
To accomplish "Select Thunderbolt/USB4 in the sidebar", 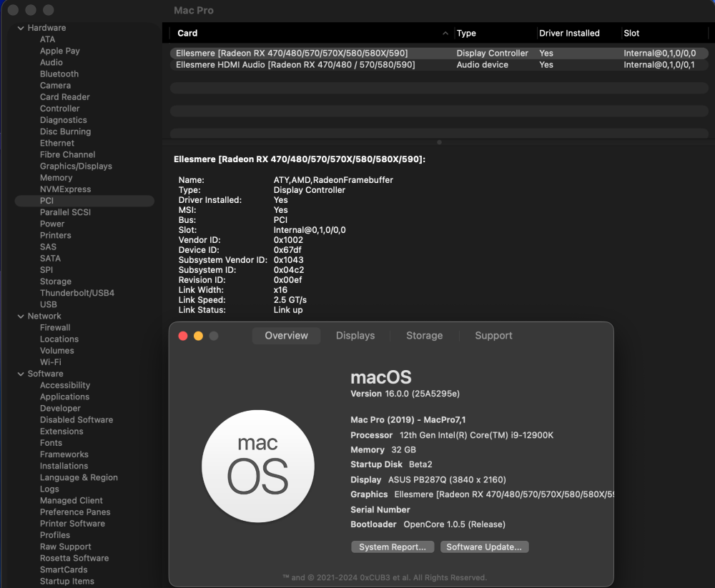I will pos(77,293).
